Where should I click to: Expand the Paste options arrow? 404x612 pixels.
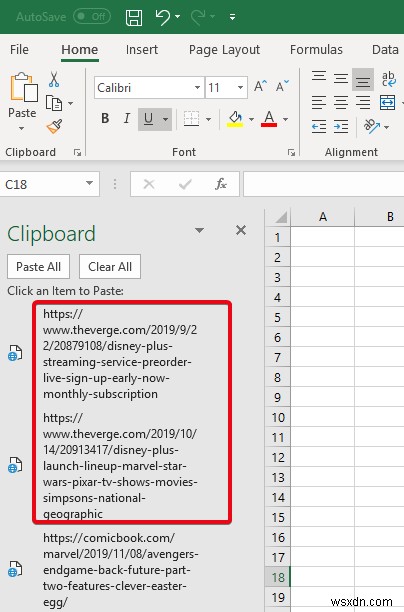pyautogui.click(x=21, y=128)
